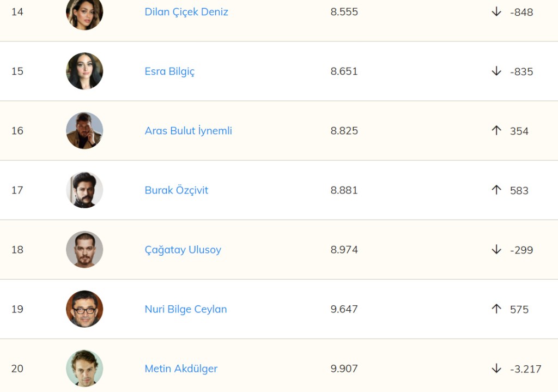The height and width of the screenshot is (392, 558).
Task: Click Çağatay Ulusoy's avatar photo
Action: [84, 250]
